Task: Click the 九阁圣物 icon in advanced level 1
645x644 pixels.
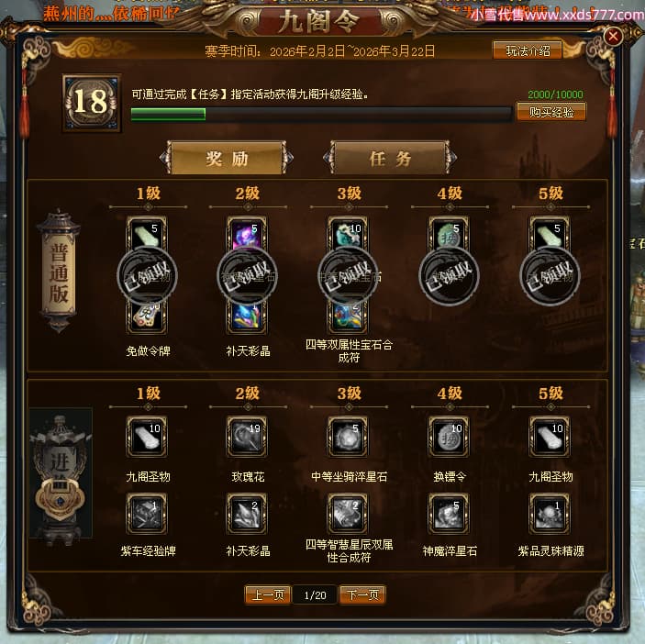Action: click(147, 437)
